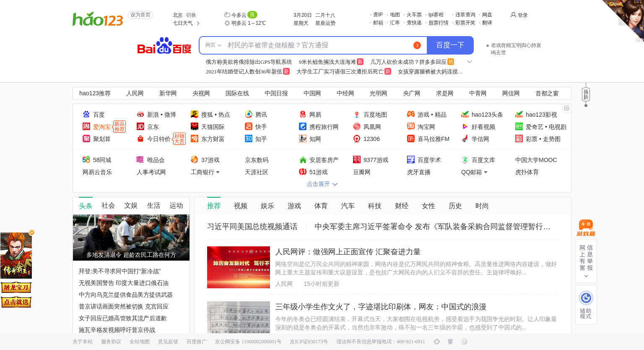
Task: Open the 翻译 tool link
Action: tap(487, 23)
